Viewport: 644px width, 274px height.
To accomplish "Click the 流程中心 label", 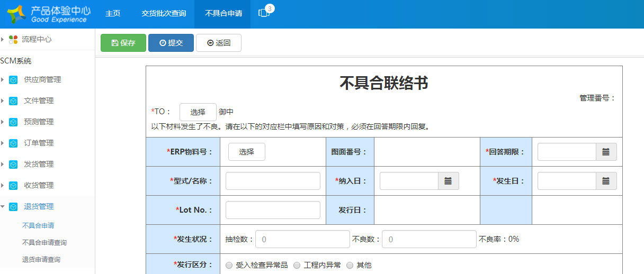I will [x=37, y=39].
